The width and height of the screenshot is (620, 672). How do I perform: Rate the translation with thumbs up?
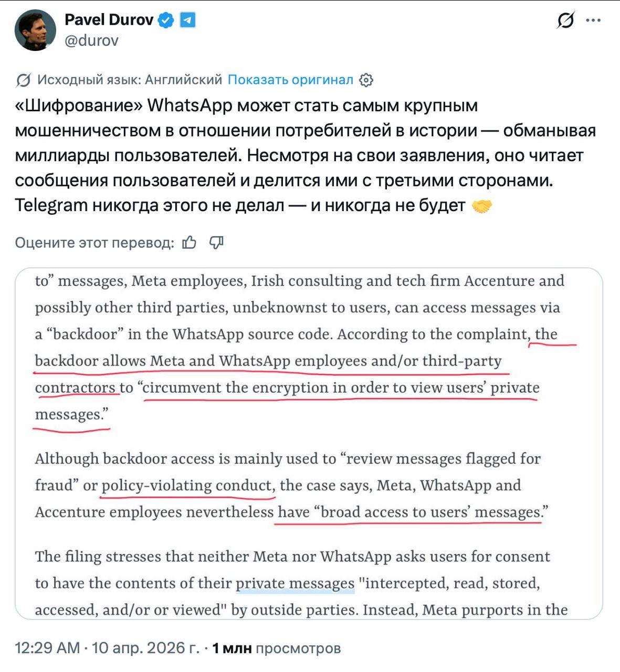point(190,242)
